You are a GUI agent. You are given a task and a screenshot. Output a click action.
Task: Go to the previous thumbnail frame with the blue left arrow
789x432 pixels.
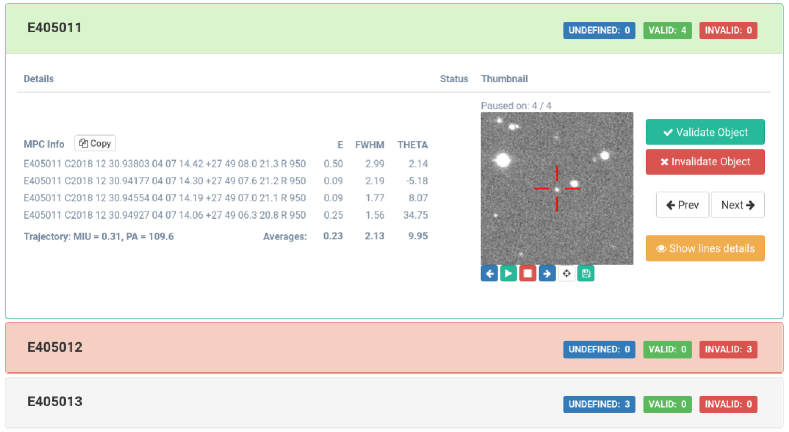[x=489, y=274]
